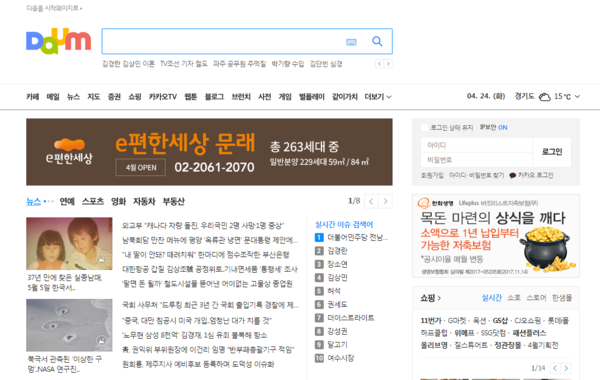This screenshot has height=380, width=600.
Task: Show next suggested search keywords arrow
Action: click(x=388, y=64)
